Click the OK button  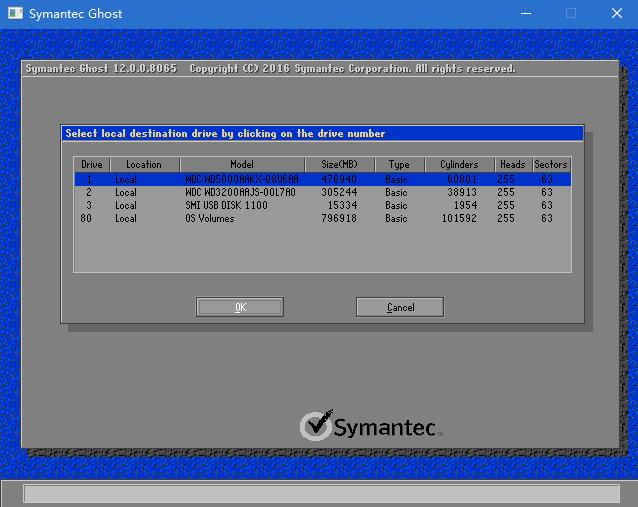coord(240,307)
